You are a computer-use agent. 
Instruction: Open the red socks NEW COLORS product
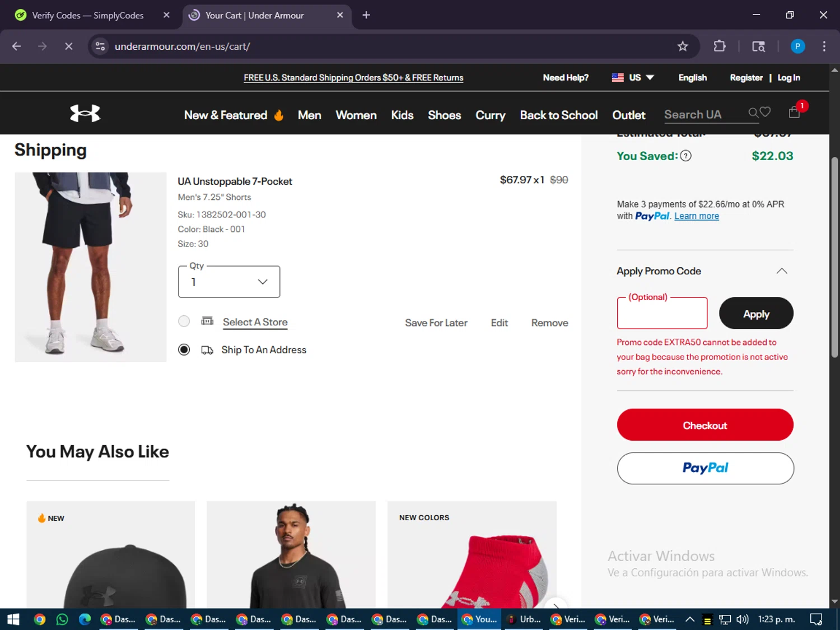(x=472, y=555)
